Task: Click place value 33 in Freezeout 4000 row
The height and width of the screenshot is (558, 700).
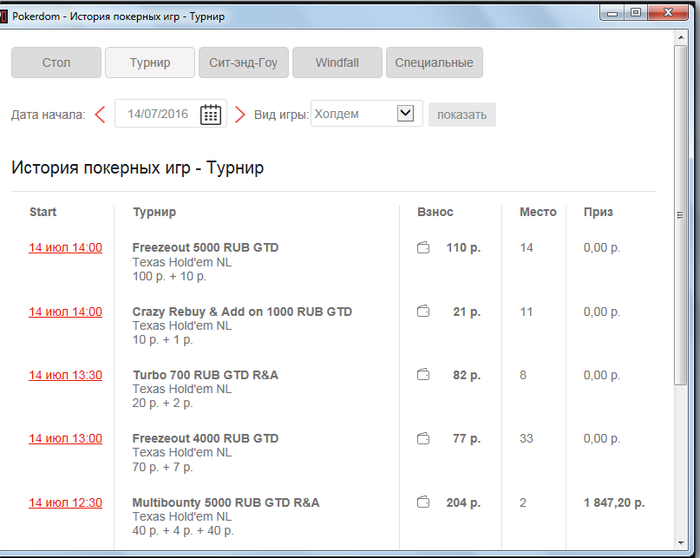Action: (526, 439)
